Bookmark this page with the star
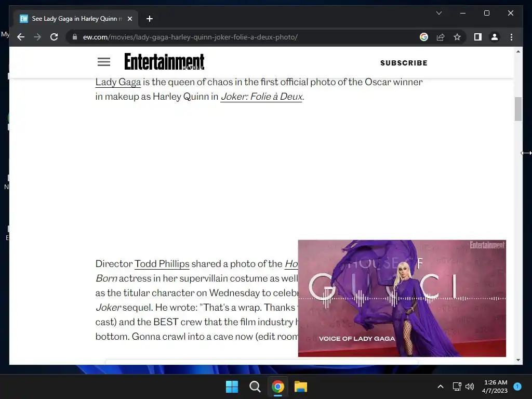This screenshot has height=399, width=532. [457, 37]
